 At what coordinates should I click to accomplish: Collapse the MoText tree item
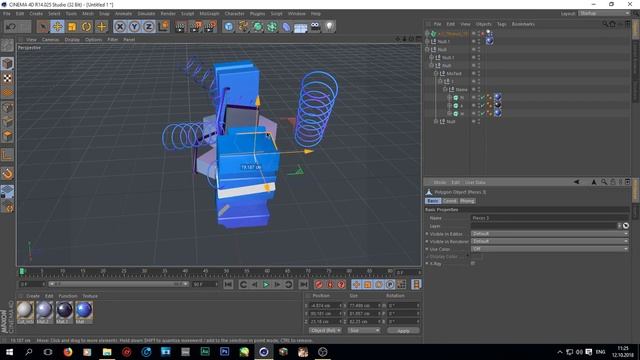pos(436,73)
